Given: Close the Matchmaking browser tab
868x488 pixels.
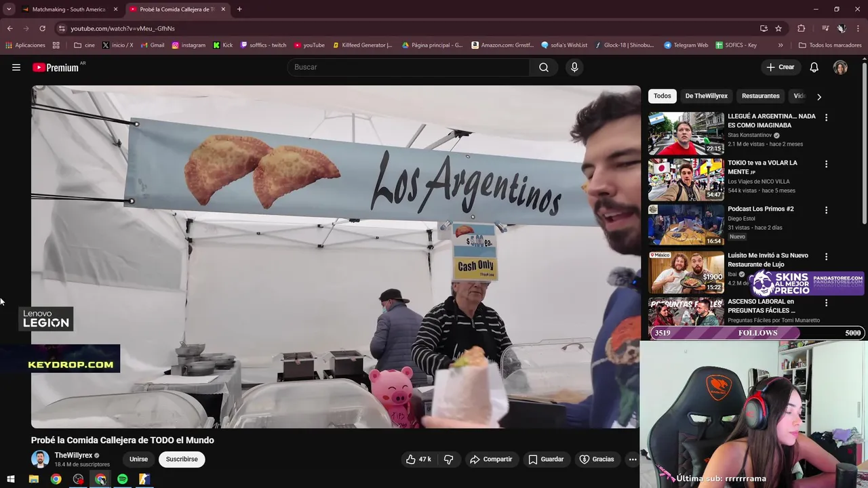Looking at the screenshot, I should click(x=115, y=9).
